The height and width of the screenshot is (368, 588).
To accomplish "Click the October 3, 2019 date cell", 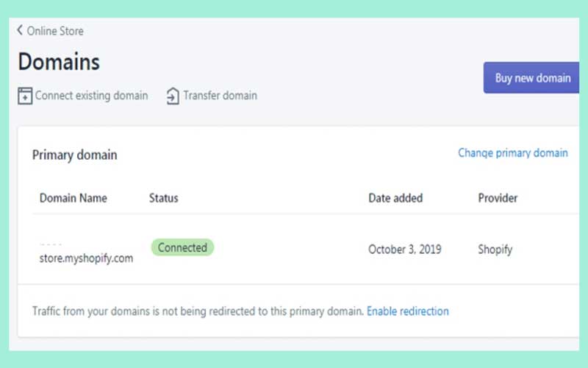I will point(404,250).
